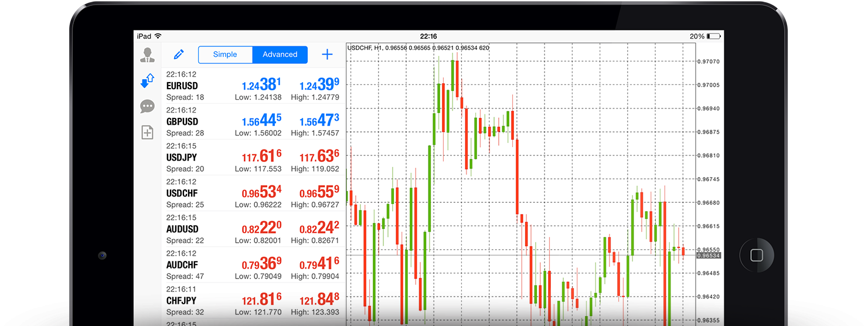
Task: Open the CHFJPY quote row
Action: (253, 300)
